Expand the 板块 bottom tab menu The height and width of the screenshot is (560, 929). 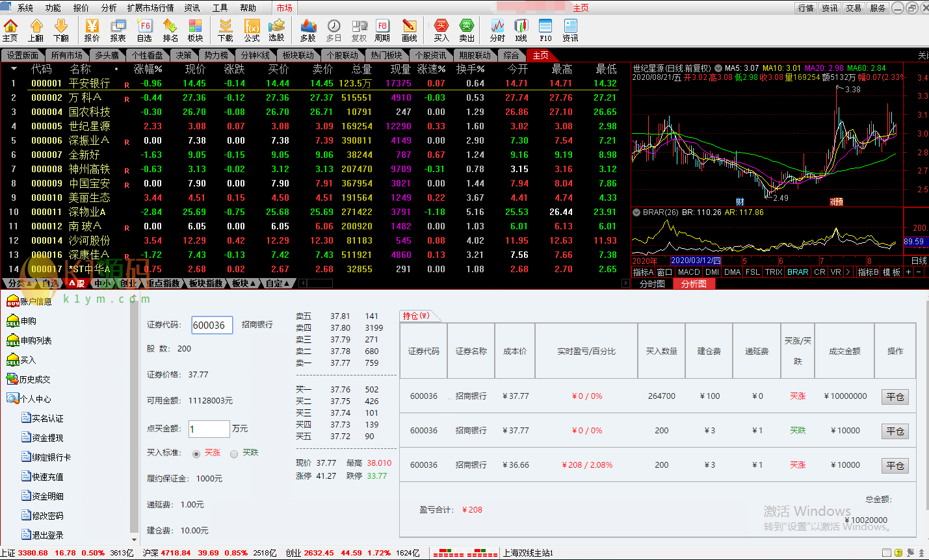[244, 283]
